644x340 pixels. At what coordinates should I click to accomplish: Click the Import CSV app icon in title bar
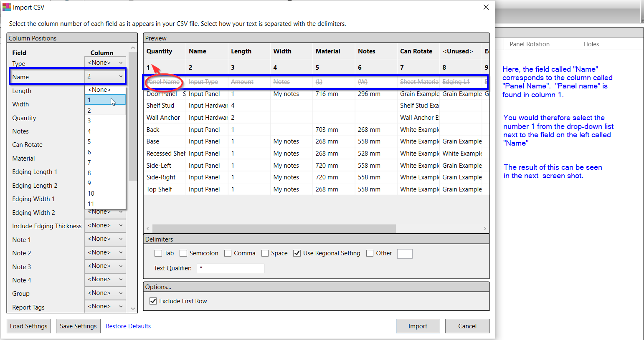click(x=7, y=7)
